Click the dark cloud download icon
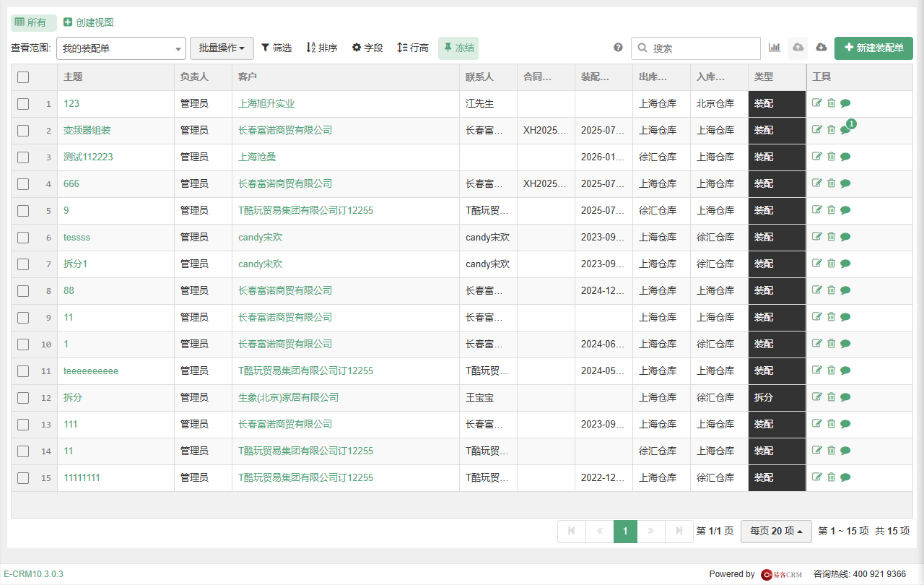Viewport: 924px width, 585px height. tap(821, 48)
